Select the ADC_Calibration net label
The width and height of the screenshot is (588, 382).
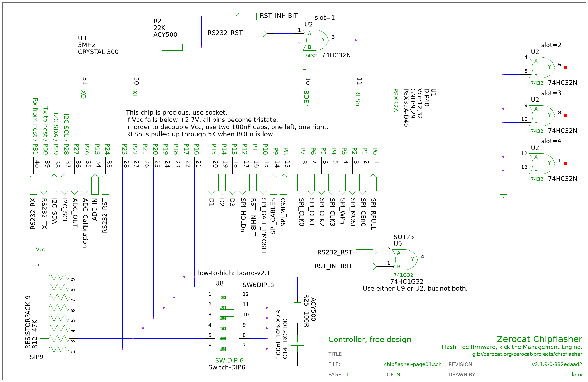click(85, 223)
